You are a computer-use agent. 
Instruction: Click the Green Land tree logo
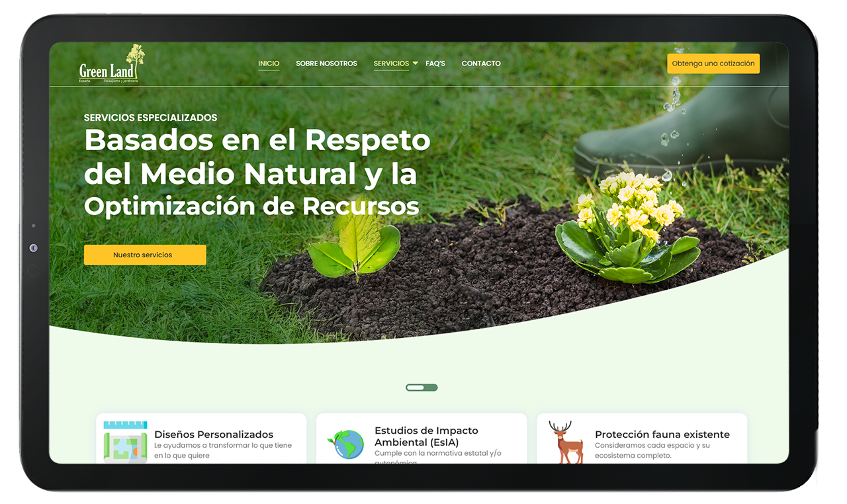pos(112,65)
